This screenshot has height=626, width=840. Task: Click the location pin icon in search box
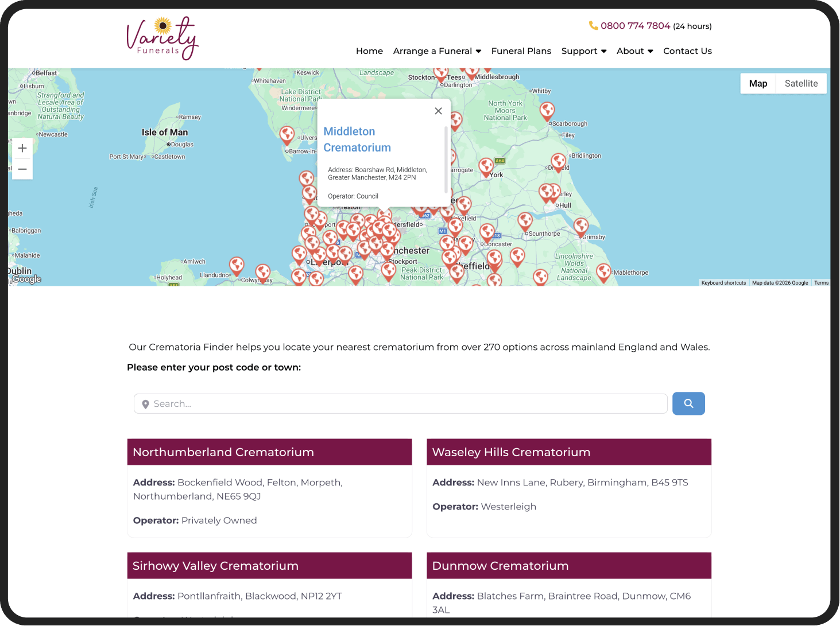[145, 405]
